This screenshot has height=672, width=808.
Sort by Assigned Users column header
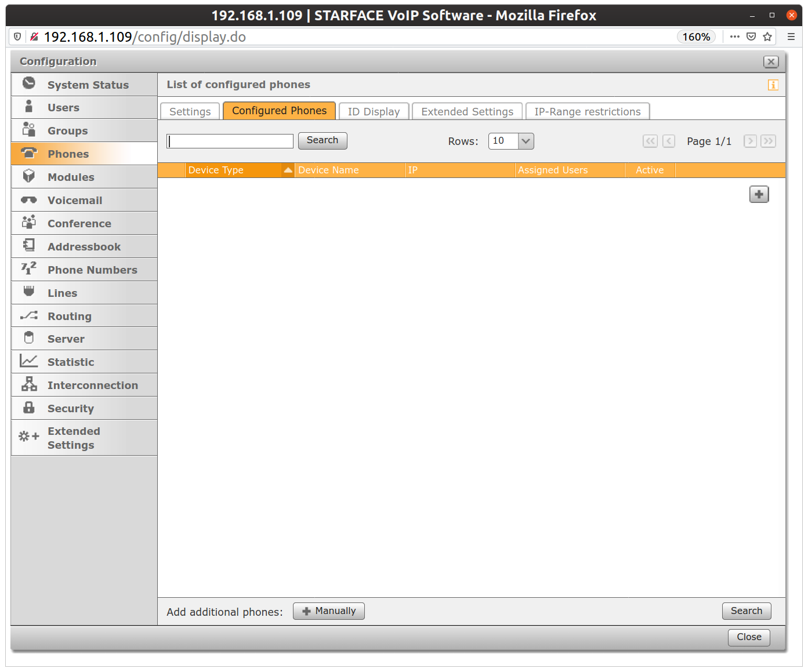coord(570,170)
